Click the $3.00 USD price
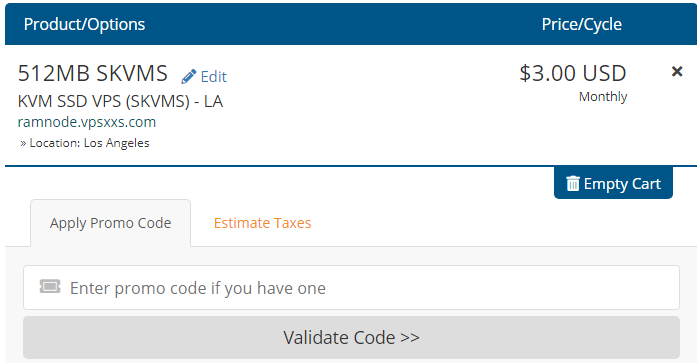This screenshot has width=697, height=363. click(x=573, y=73)
